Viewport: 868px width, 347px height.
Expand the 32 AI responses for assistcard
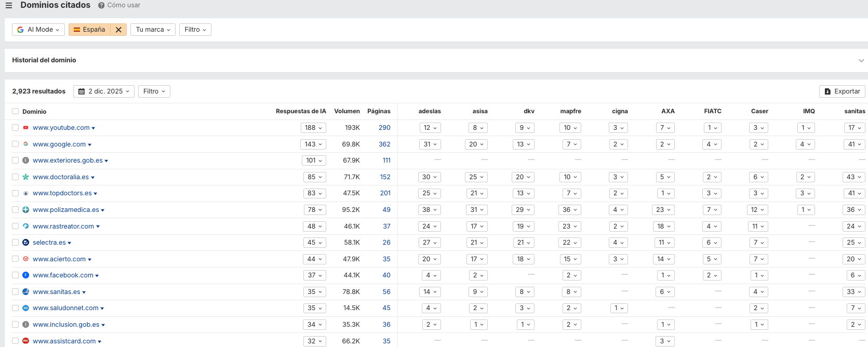coord(315,341)
